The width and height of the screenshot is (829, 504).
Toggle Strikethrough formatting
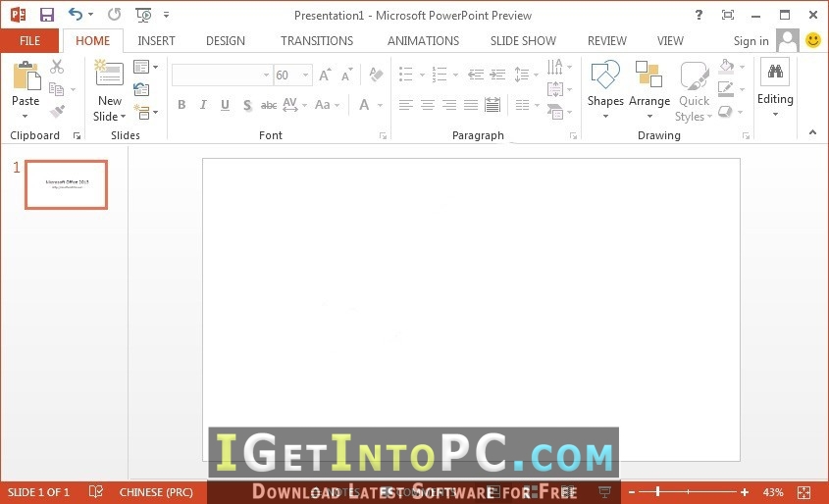tap(269, 105)
